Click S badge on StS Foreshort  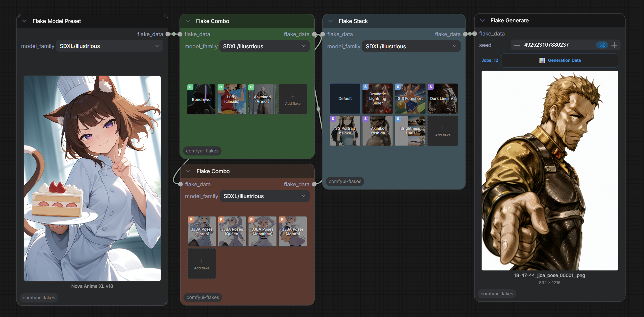398,87
